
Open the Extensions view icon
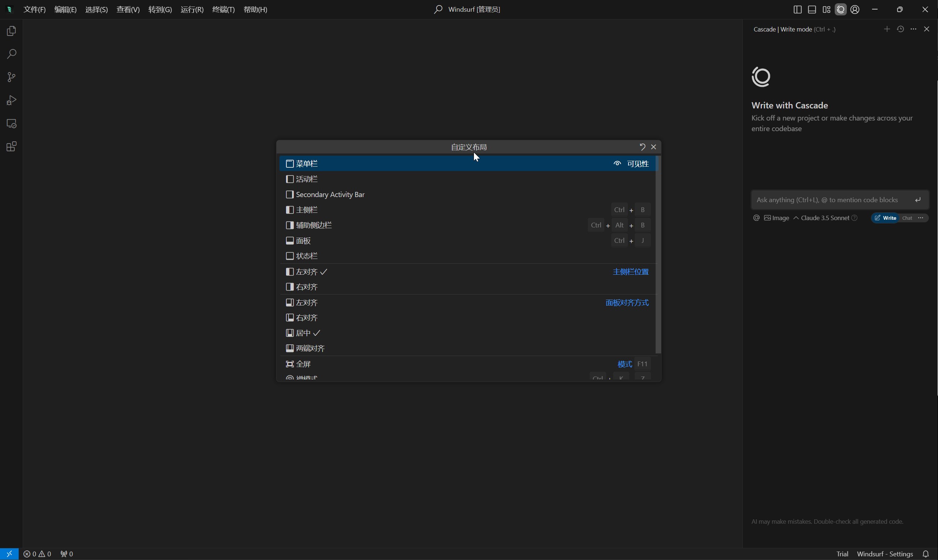click(x=11, y=147)
